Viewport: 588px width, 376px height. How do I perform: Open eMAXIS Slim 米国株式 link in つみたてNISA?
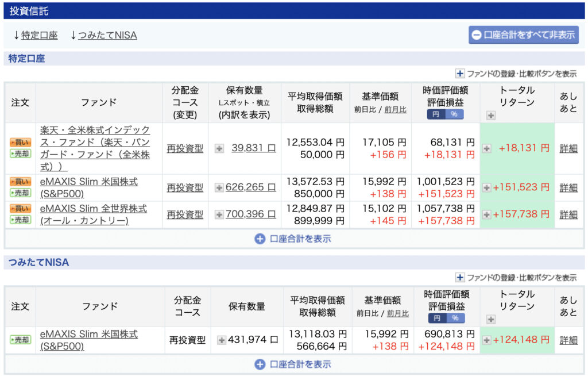89,340
